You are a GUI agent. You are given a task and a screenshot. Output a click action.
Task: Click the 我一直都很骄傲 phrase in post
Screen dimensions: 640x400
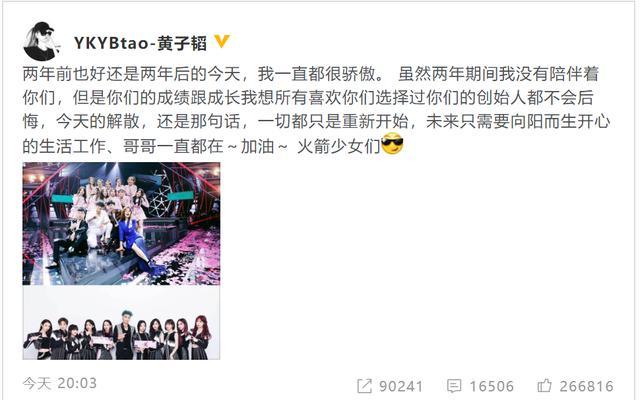point(316,74)
